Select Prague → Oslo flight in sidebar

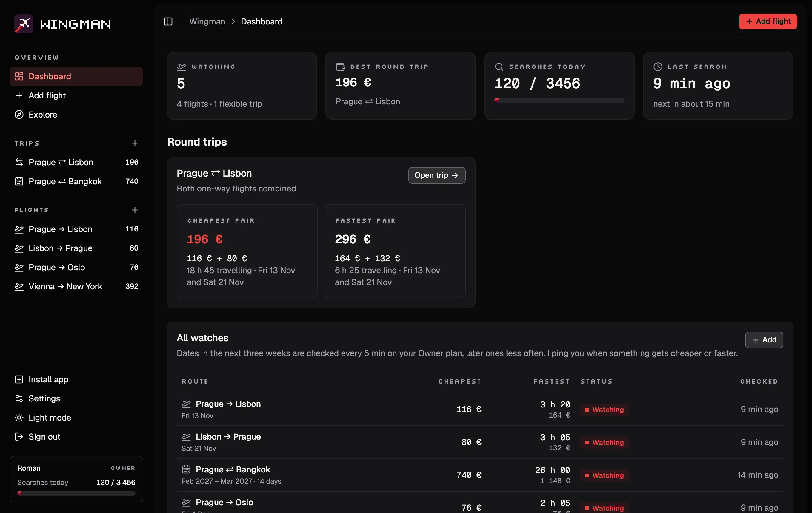point(76,268)
